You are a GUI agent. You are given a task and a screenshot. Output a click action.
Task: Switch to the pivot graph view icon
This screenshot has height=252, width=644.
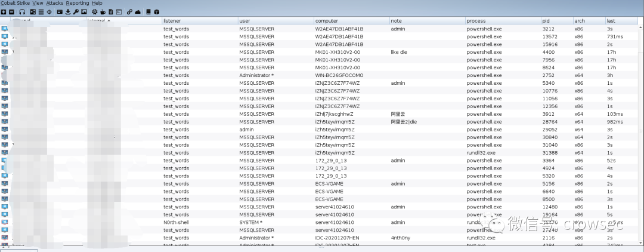33,12
